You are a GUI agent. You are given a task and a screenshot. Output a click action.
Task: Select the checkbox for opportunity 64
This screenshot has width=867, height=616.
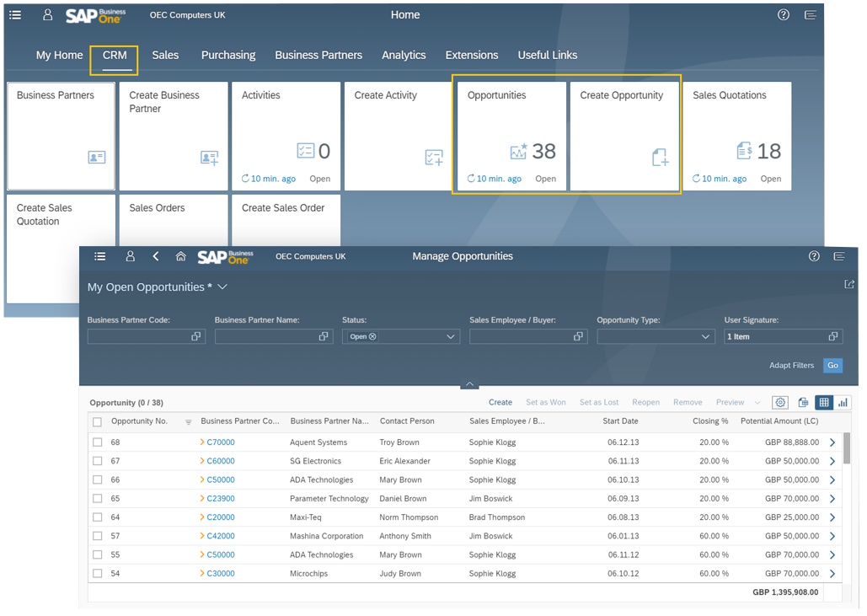click(x=98, y=517)
